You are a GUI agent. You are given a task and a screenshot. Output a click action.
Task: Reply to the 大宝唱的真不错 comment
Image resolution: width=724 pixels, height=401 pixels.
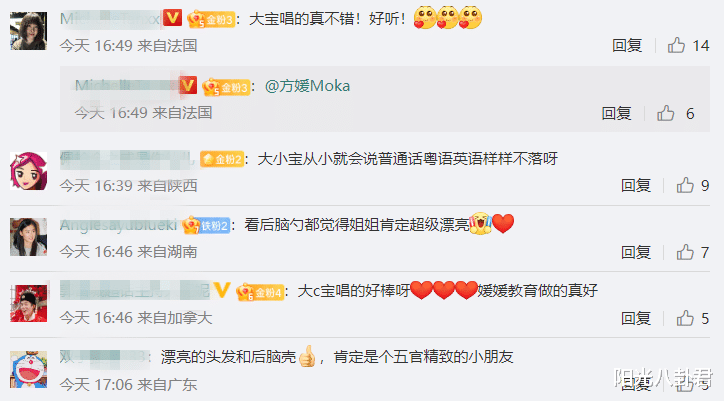click(627, 45)
